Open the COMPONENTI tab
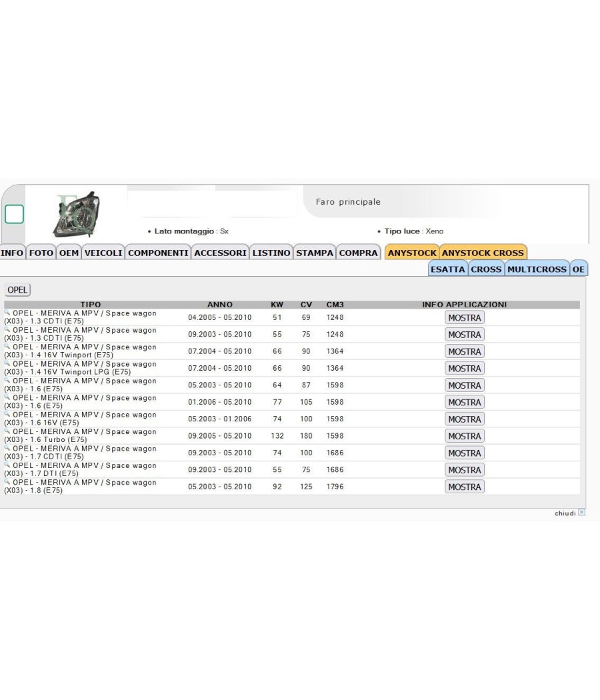 (158, 253)
